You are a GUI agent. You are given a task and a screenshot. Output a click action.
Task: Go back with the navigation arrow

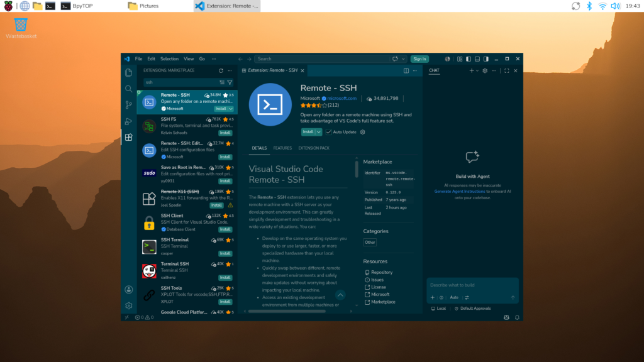(x=240, y=59)
